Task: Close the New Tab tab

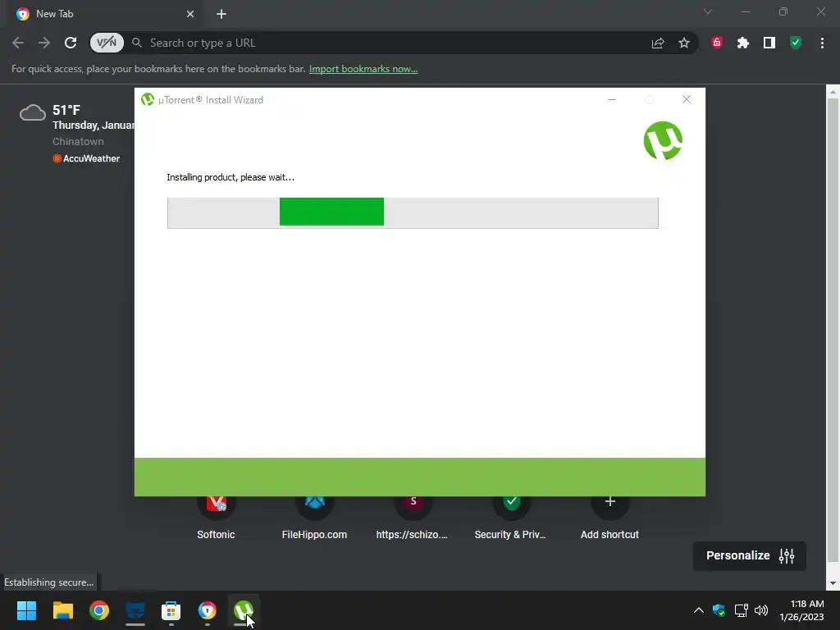Action: 190,14
